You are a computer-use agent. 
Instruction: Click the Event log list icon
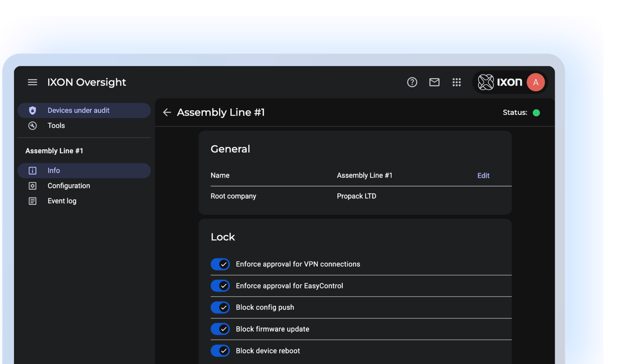coord(32,201)
